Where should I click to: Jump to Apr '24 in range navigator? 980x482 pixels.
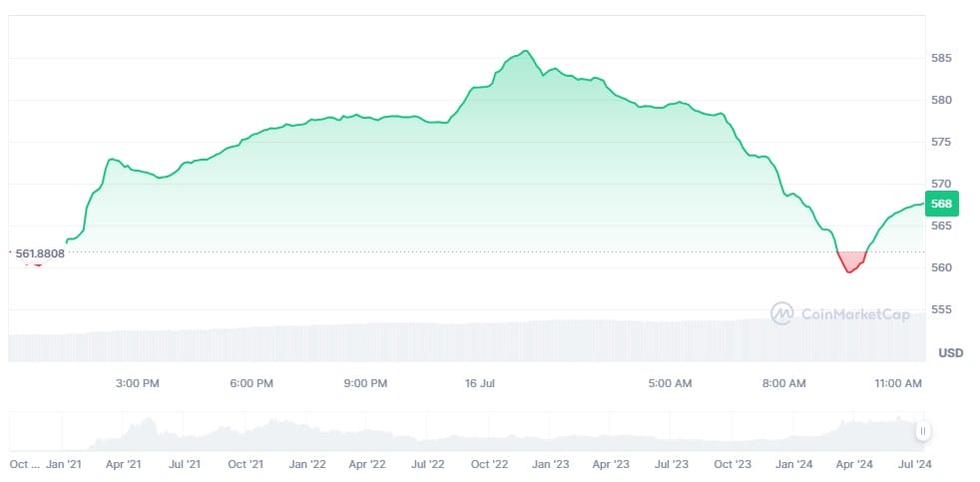(854, 464)
